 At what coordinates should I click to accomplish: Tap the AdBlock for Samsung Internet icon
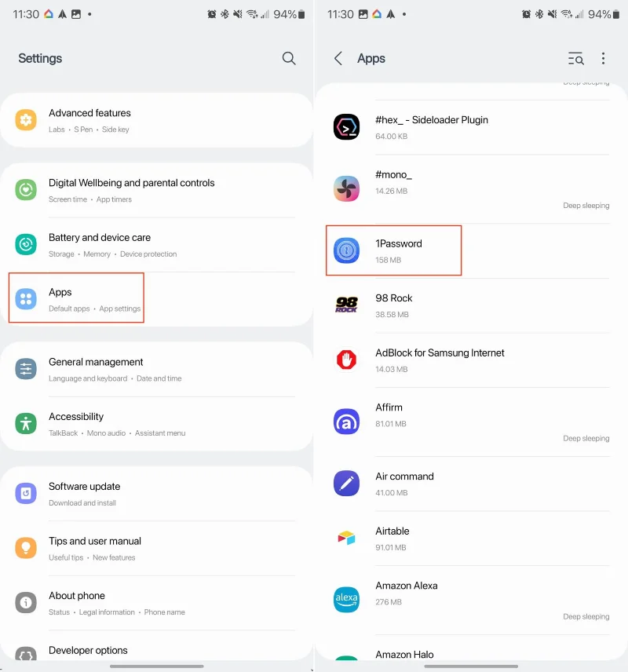pos(346,360)
